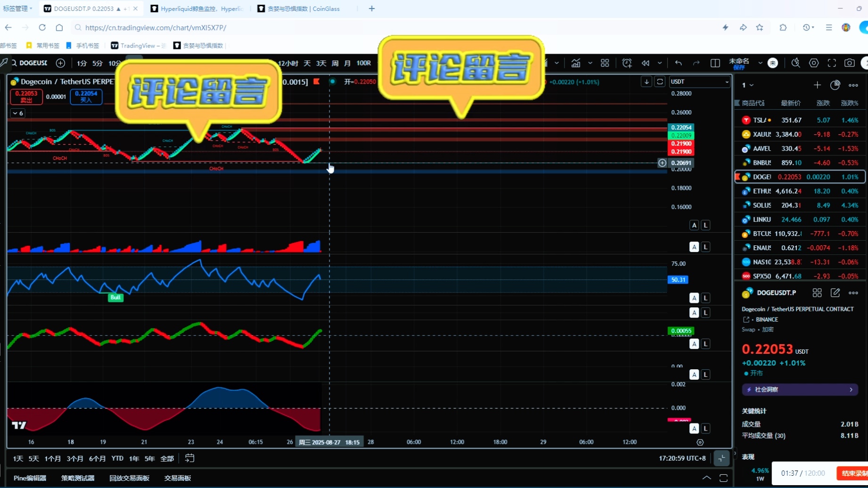The height and width of the screenshot is (488, 868).
Task: Click the 社会洞察 banner button
Action: [x=800, y=390]
